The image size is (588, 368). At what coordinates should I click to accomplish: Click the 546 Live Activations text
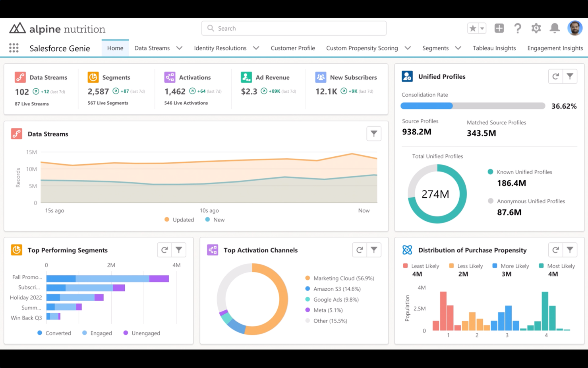point(186,103)
